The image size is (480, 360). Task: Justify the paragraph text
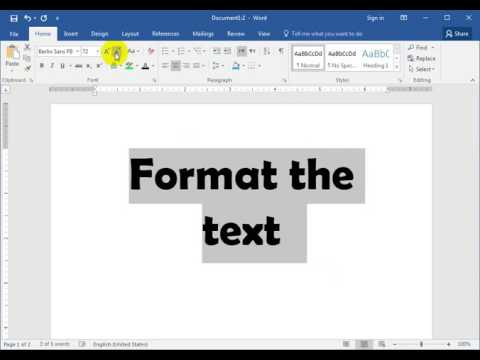[197, 66]
